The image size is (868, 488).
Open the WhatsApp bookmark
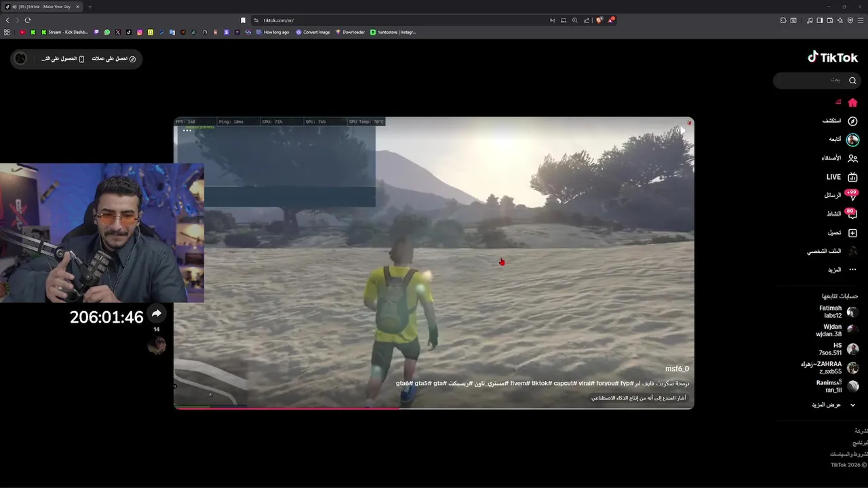107,32
